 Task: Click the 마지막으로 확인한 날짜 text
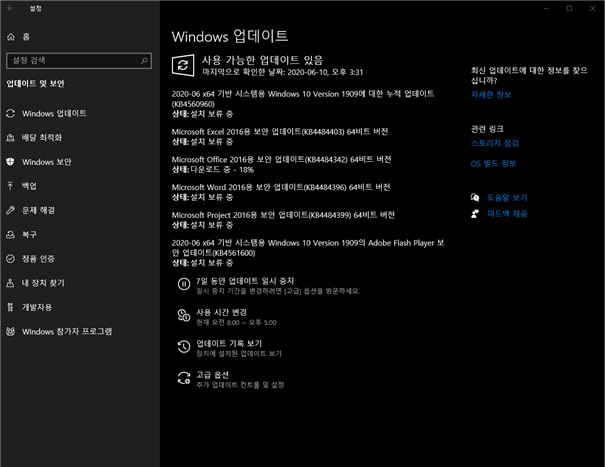pyautogui.click(x=282, y=72)
